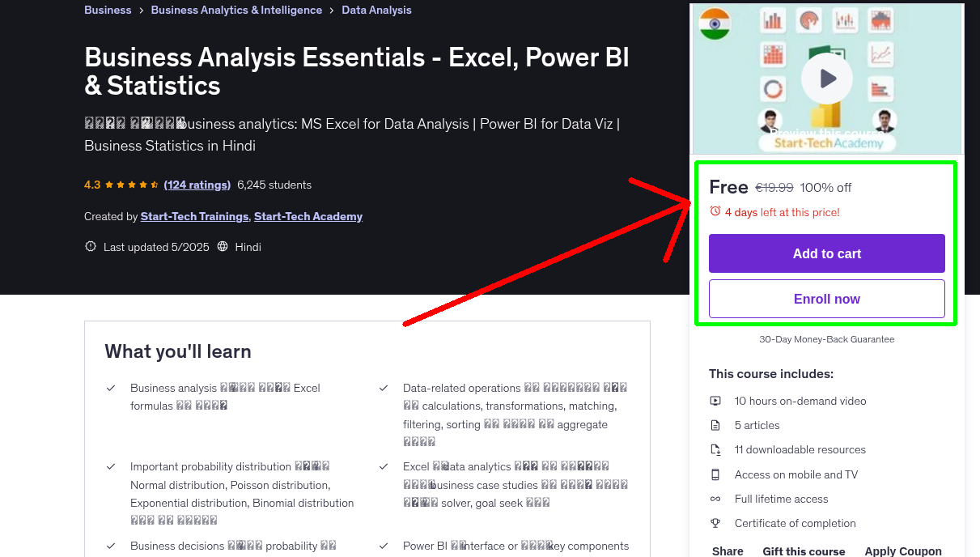
Task: Click the 10 hours on-demand video text
Action: click(x=800, y=401)
